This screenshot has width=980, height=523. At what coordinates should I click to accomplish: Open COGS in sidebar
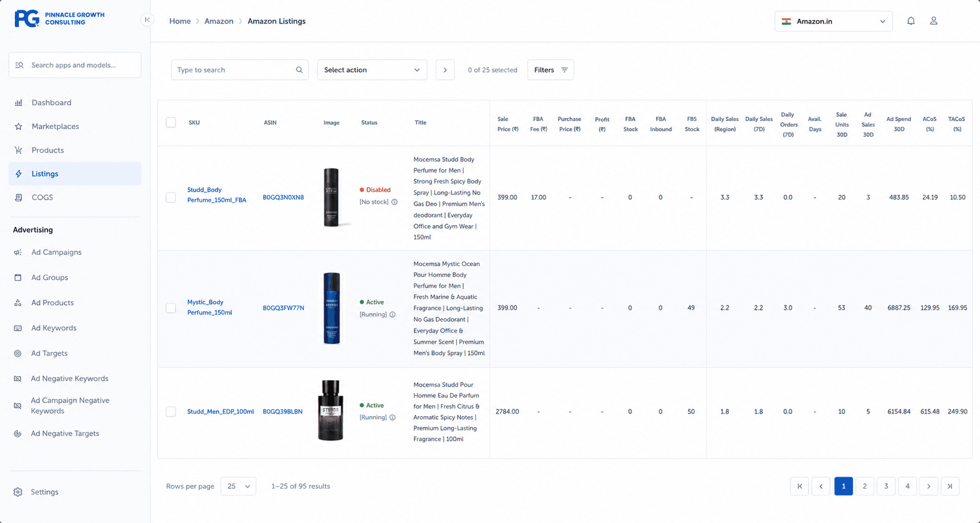coord(75,198)
